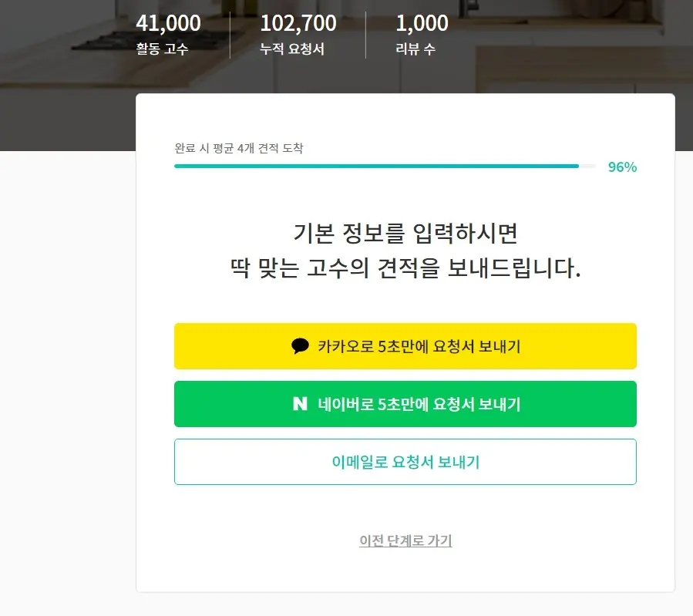
Task: Click the N logo inside the Naver button
Action: coord(301,402)
